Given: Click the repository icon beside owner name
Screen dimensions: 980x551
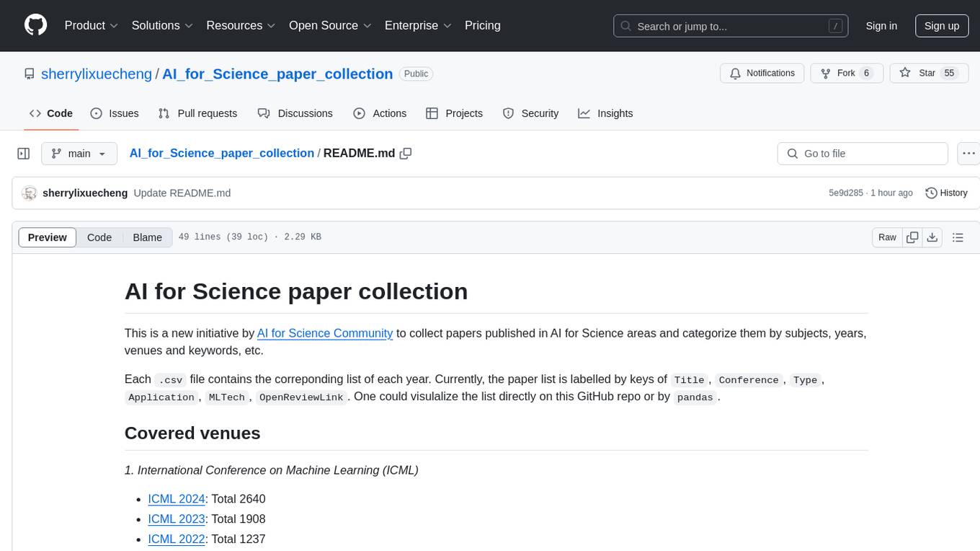Looking at the screenshot, I should coord(30,74).
